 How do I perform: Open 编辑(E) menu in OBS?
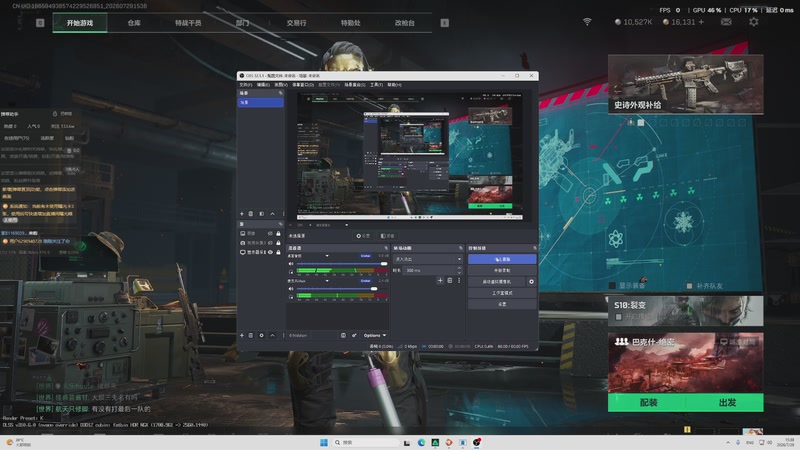[x=263, y=85]
